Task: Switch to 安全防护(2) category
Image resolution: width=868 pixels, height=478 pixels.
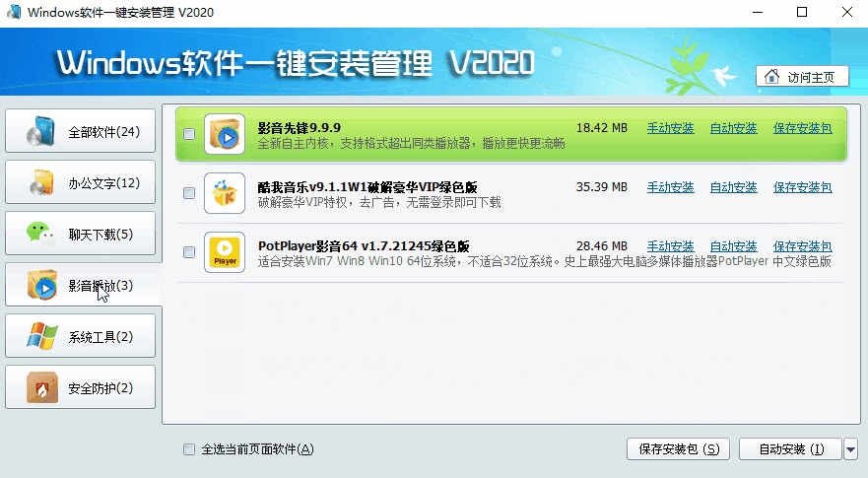Action: pyautogui.click(x=80, y=387)
